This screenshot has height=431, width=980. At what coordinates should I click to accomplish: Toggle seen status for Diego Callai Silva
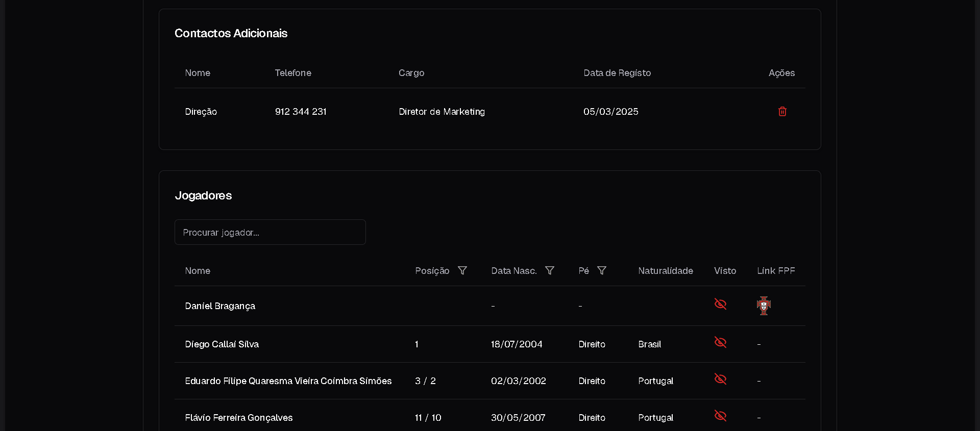coord(720,342)
